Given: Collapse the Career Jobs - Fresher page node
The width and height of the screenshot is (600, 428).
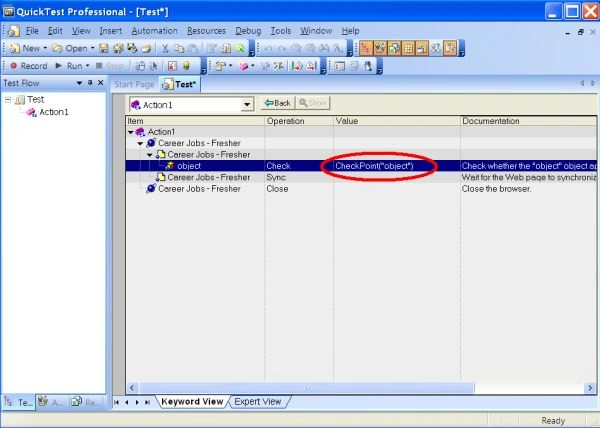Looking at the screenshot, I should click(x=150, y=155).
